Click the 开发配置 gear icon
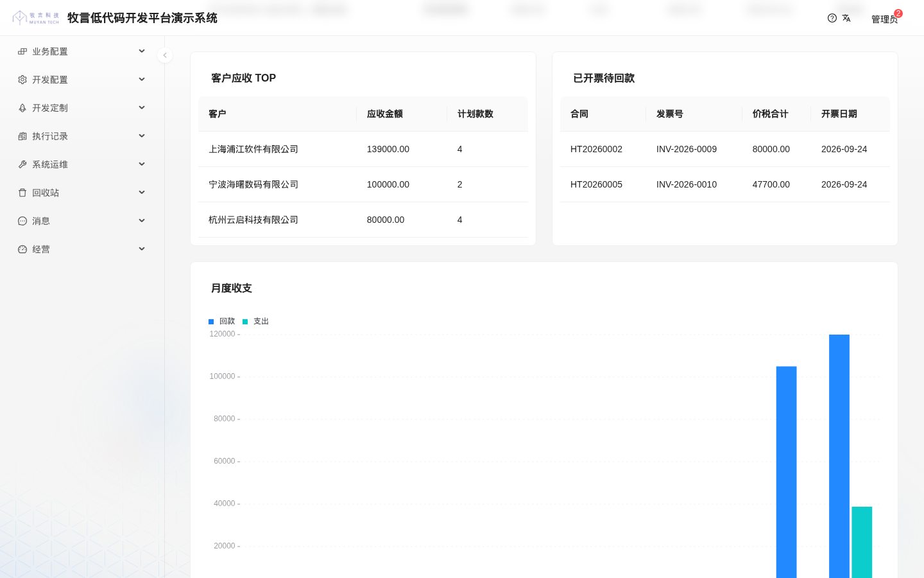 tap(22, 80)
